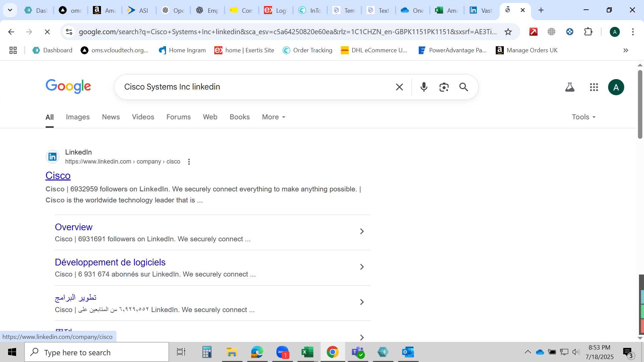View site information icon in address bar
Viewport: 644px width, 362px height.
69,32
